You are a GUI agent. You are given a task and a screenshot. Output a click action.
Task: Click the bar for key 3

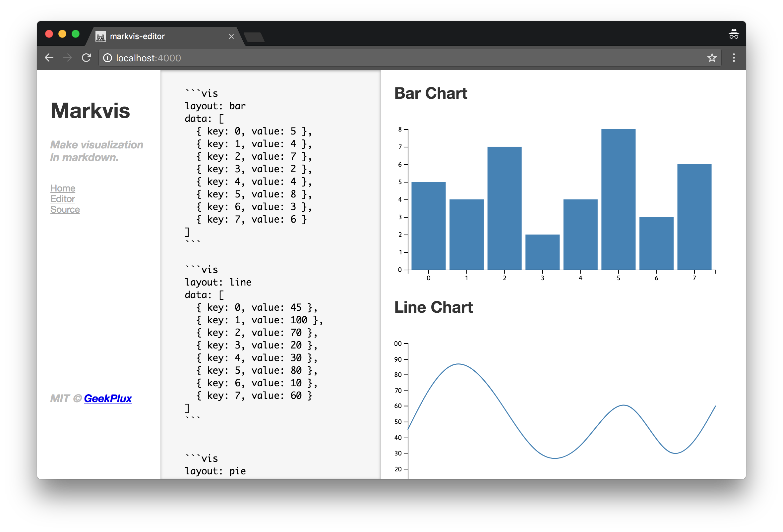click(542, 252)
